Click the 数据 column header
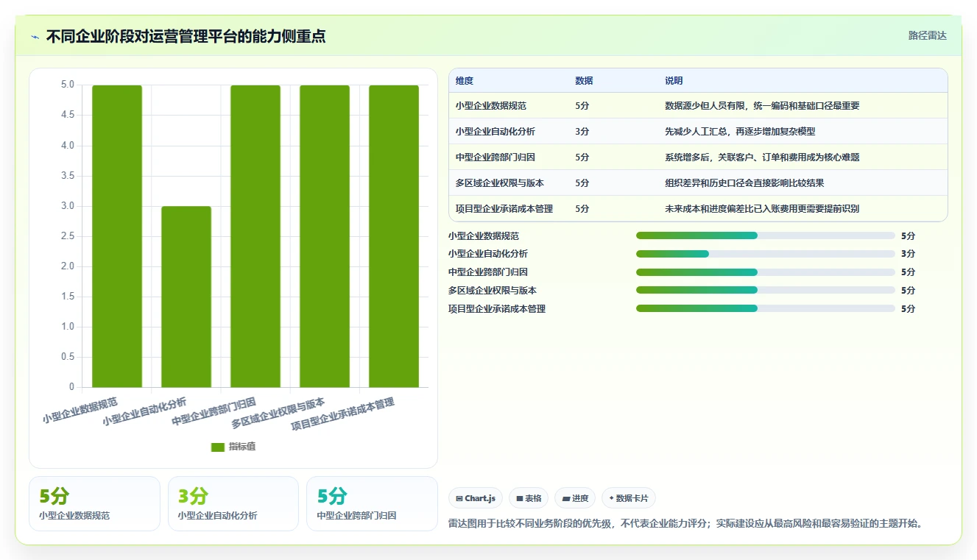The image size is (977, 560). click(584, 81)
